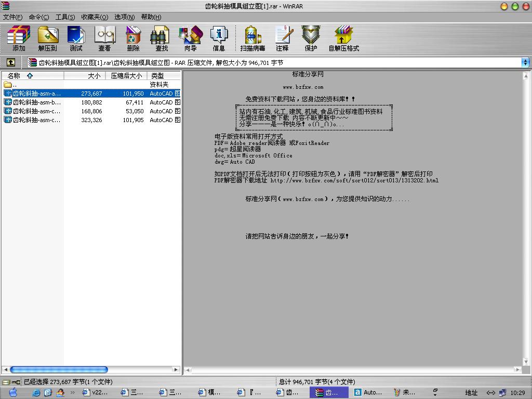Click the Virus Scan (扫描病毒) icon

(x=253, y=38)
